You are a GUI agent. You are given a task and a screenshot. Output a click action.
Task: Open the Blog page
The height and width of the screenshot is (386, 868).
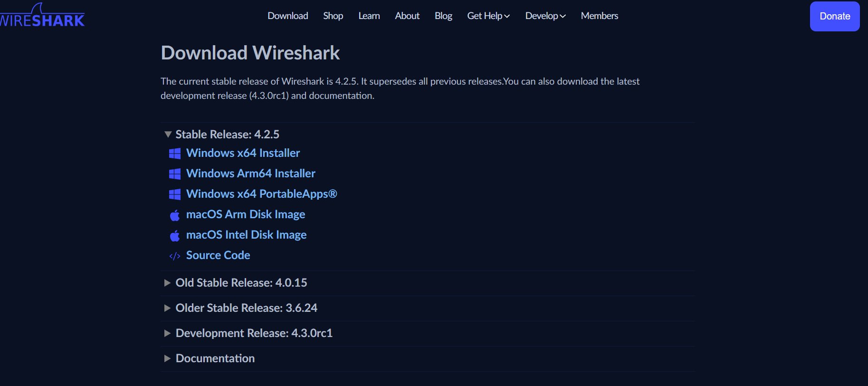[443, 16]
